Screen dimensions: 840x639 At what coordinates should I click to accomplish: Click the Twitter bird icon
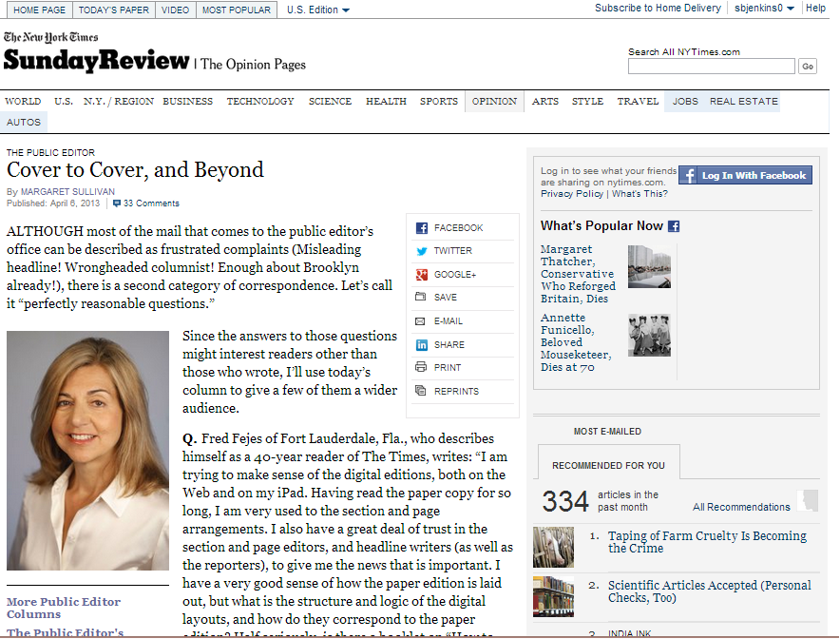(x=422, y=251)
